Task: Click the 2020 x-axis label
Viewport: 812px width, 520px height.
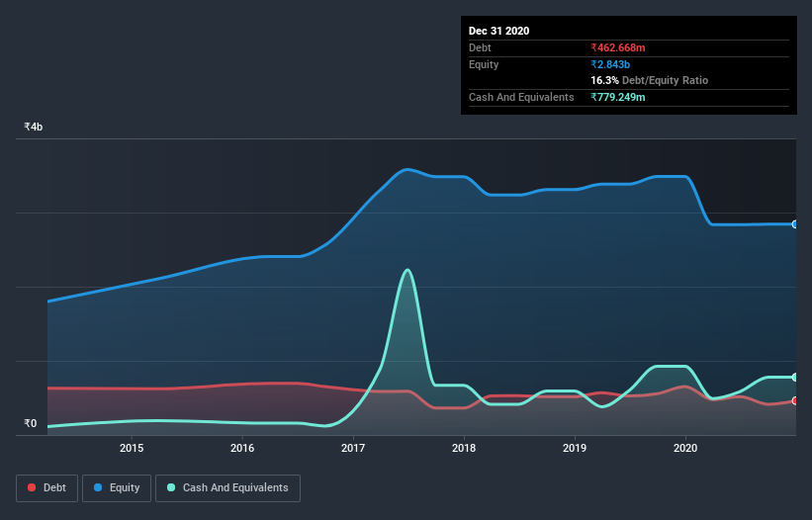Action: (x=685, y=448)
